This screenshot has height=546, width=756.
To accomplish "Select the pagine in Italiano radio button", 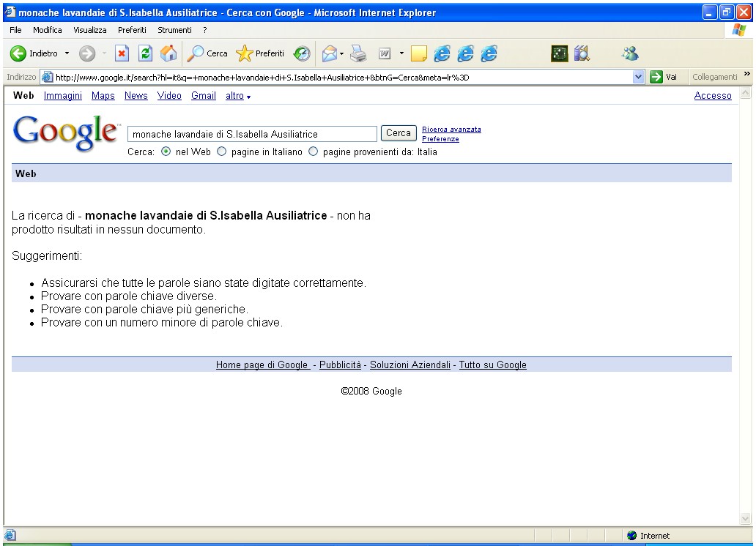I will tap(221, 152).
